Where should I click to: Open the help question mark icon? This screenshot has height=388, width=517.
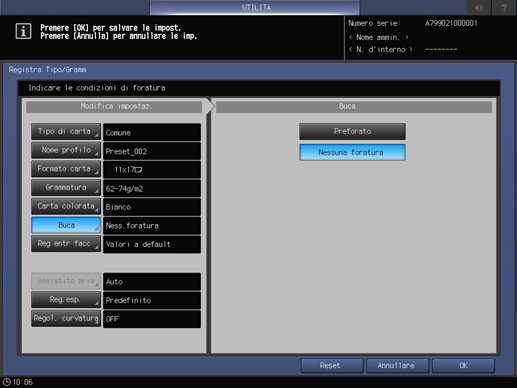coord(504,7)
